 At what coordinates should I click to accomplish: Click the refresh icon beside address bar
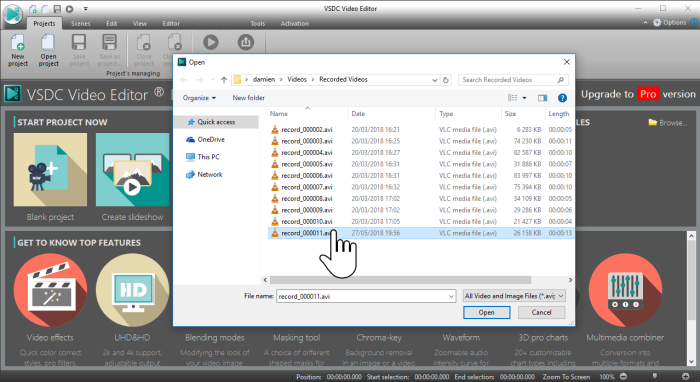446,80
